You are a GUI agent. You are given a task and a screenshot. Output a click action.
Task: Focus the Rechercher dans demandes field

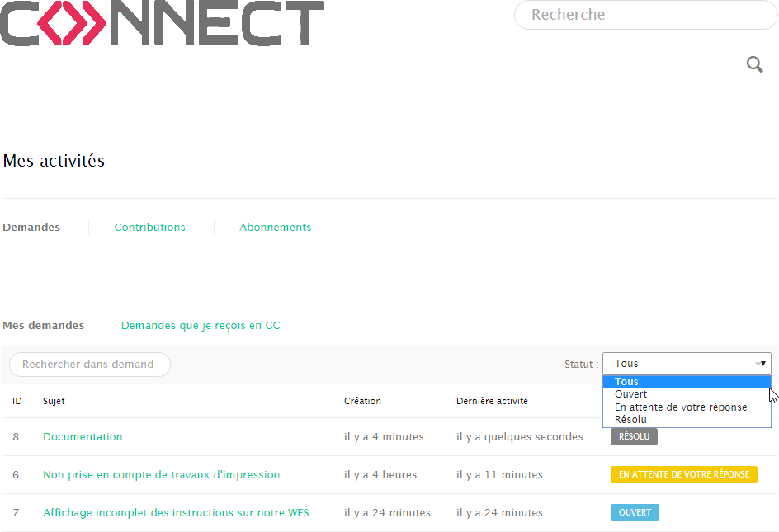89,365
